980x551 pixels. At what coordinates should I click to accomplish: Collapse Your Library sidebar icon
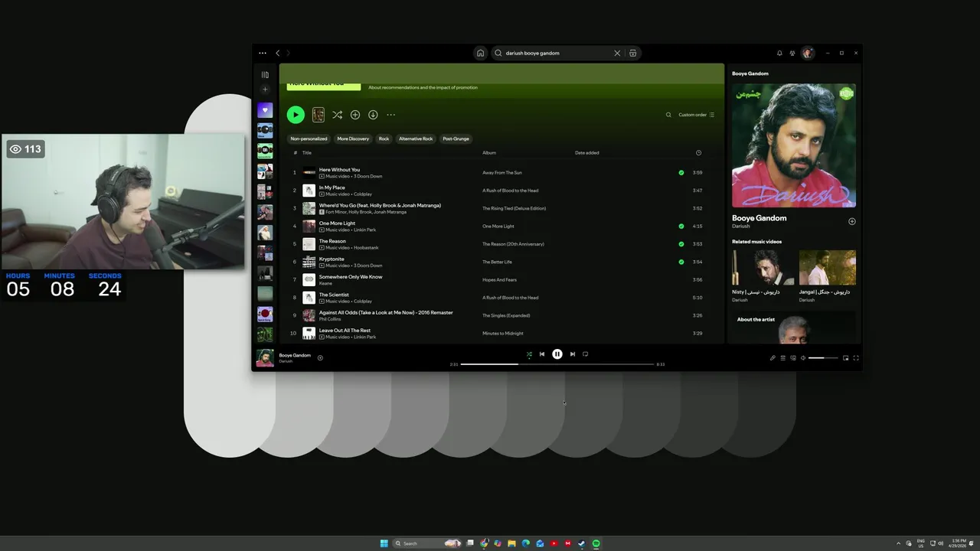265,75
